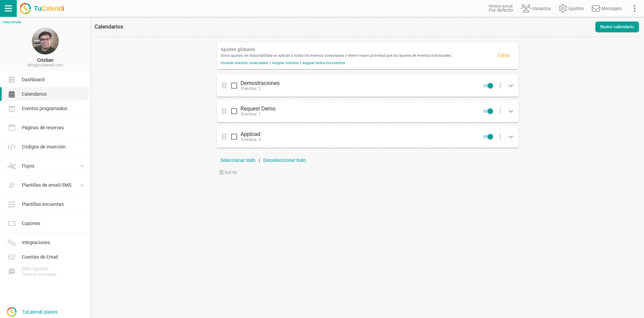Grab the Demostraciones drag handle
Viewport: 644px width, 318px height.
point(224,86)
